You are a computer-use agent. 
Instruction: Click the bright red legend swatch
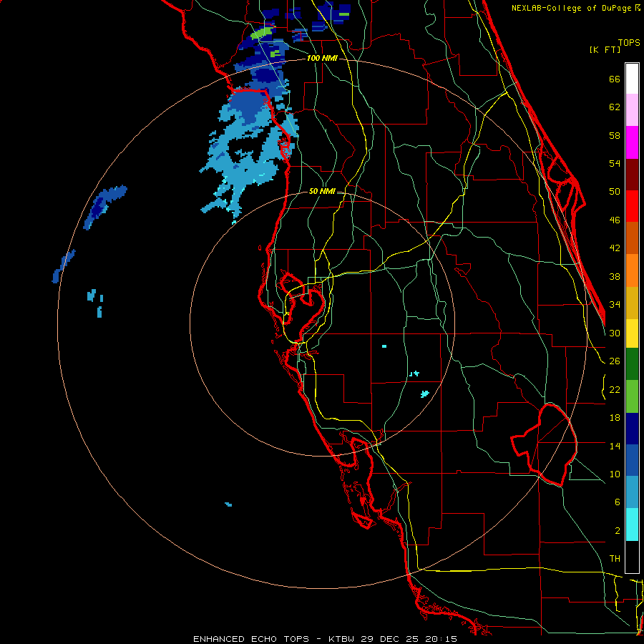[632, 206]
